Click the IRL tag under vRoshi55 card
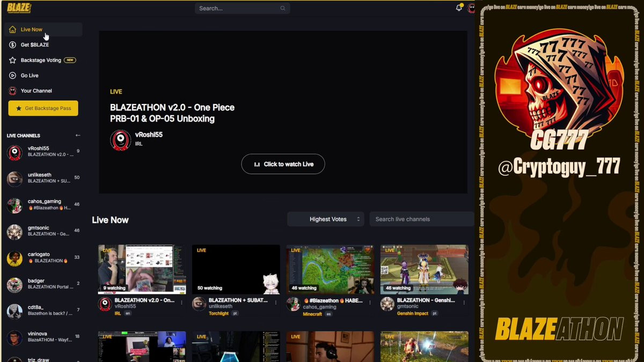644x362 pixels. (x=118, y=313)
